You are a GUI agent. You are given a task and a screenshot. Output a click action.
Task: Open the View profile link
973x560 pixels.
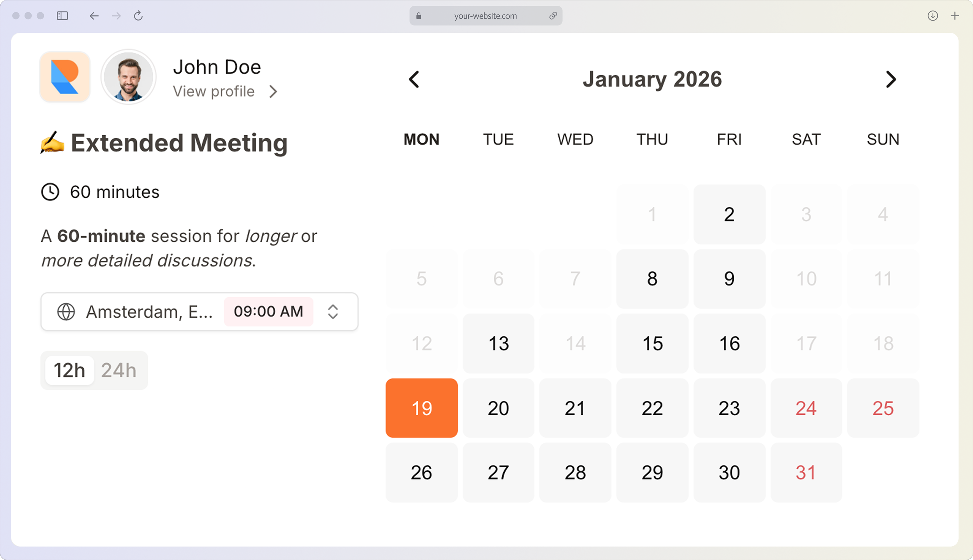(214, 92)
